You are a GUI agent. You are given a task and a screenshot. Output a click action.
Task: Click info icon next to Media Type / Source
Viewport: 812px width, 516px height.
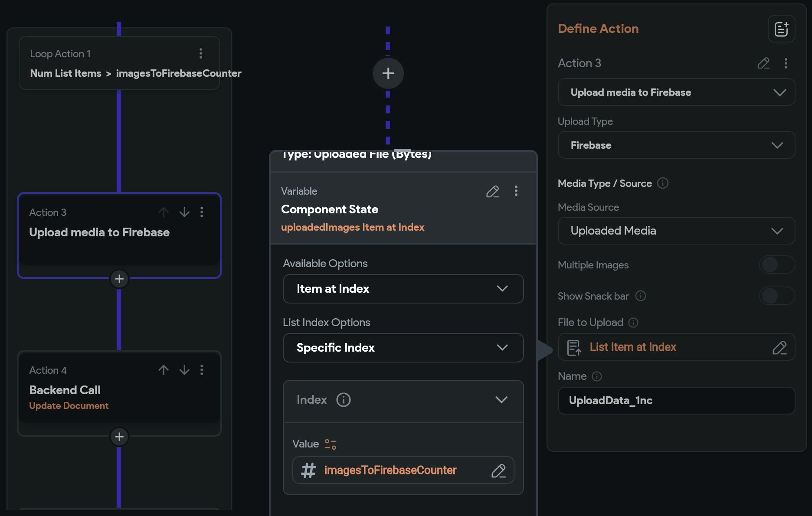[x=662, y=183]
